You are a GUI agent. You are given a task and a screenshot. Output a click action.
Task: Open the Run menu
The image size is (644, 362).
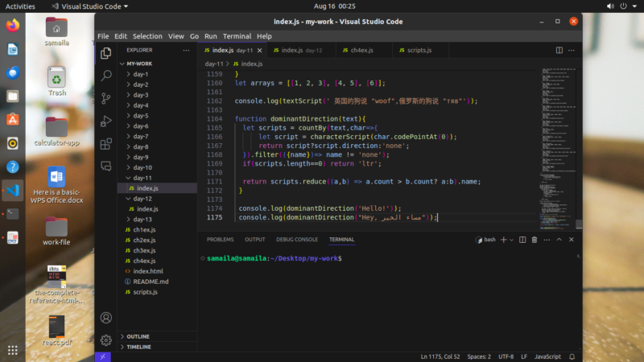pos(211,36)
